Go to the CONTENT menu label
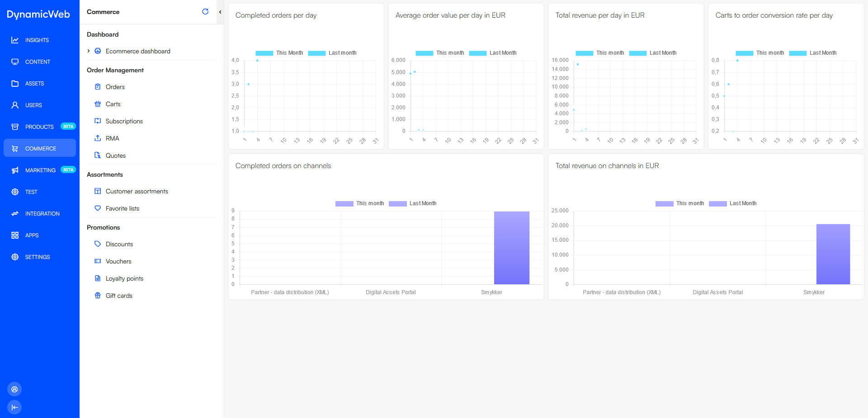This screenshot has height=418, width=868. pyautogui.click(x=38, y=62)
